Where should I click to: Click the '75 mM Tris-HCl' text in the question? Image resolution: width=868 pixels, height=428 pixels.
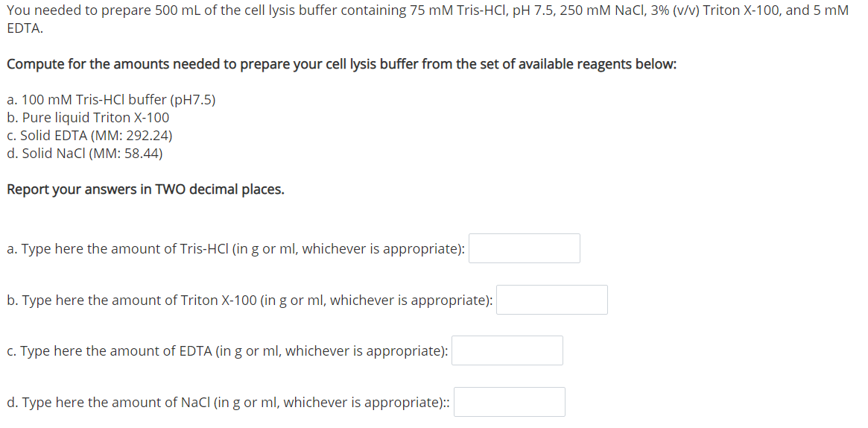click(x=457, y=10)
